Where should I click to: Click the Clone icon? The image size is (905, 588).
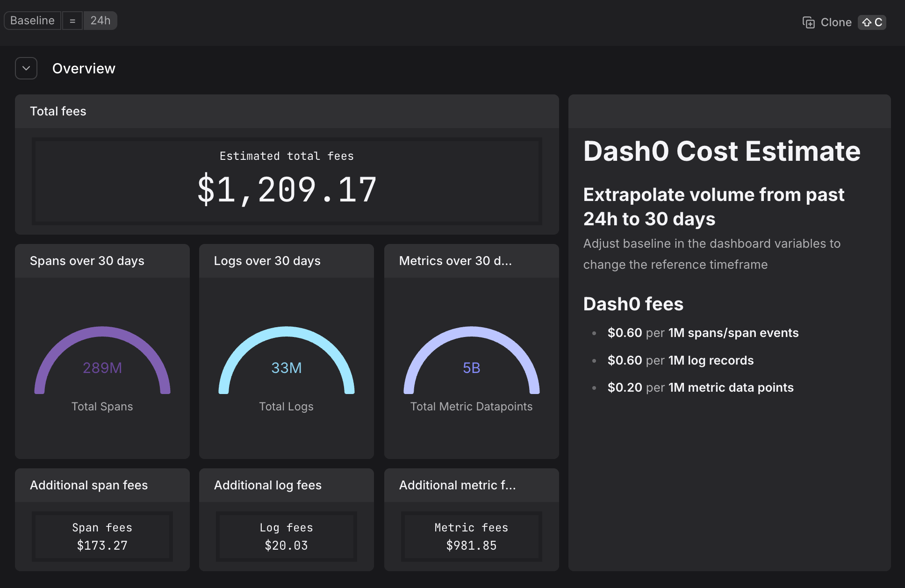[x=808, y=22]
